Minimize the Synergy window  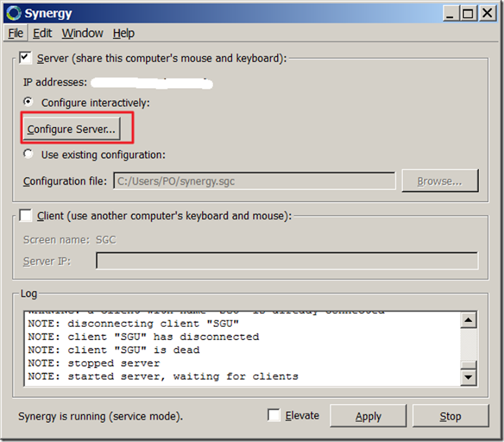pyautogui.click(x=450, y=13)
